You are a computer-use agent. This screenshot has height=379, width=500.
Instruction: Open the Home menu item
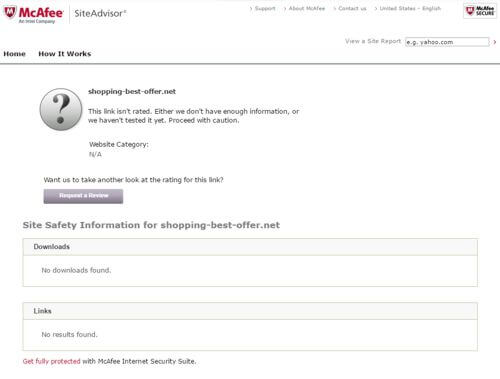click(x=14, y=54)
